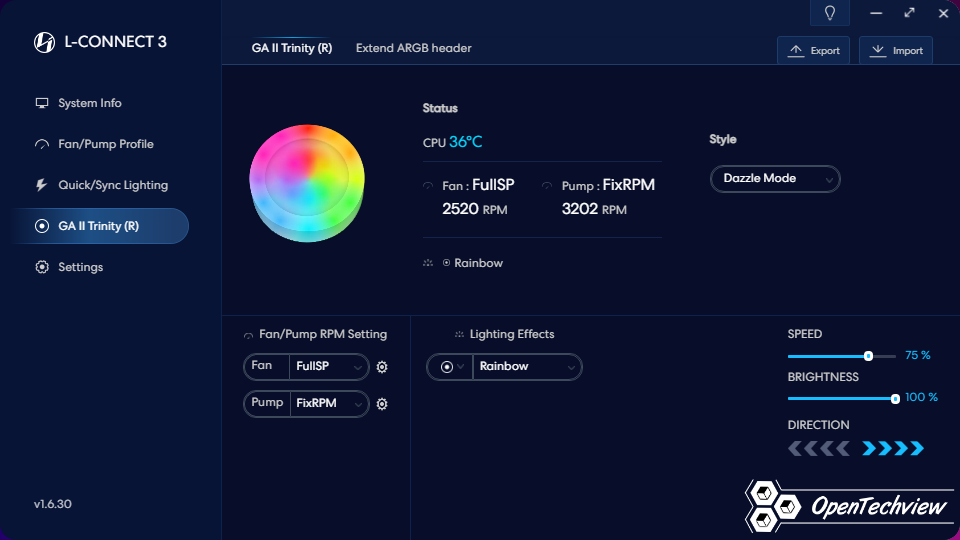
Task: Click the Settings gear icon in sidebar
Action: coord(42,267)
